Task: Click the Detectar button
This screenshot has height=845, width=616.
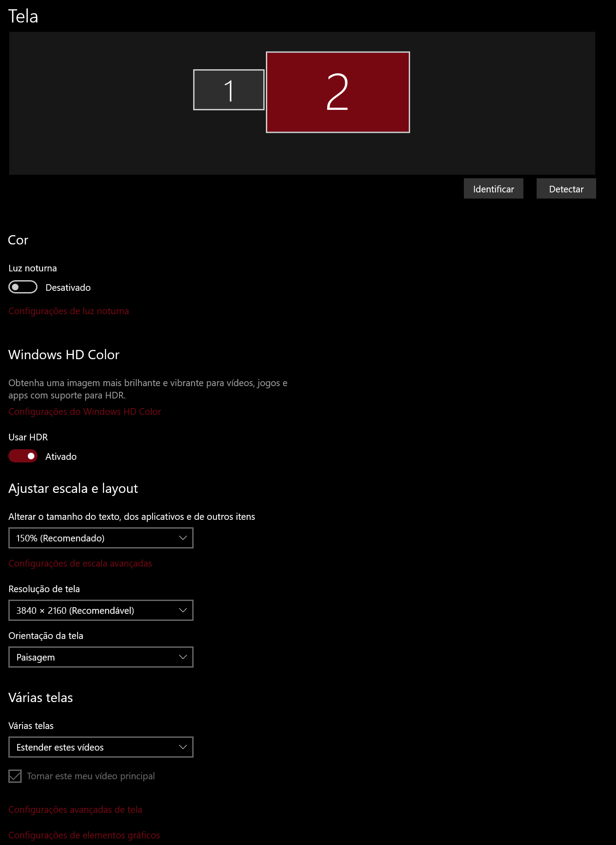Action: pyautogui.click(x=566, y=189)
